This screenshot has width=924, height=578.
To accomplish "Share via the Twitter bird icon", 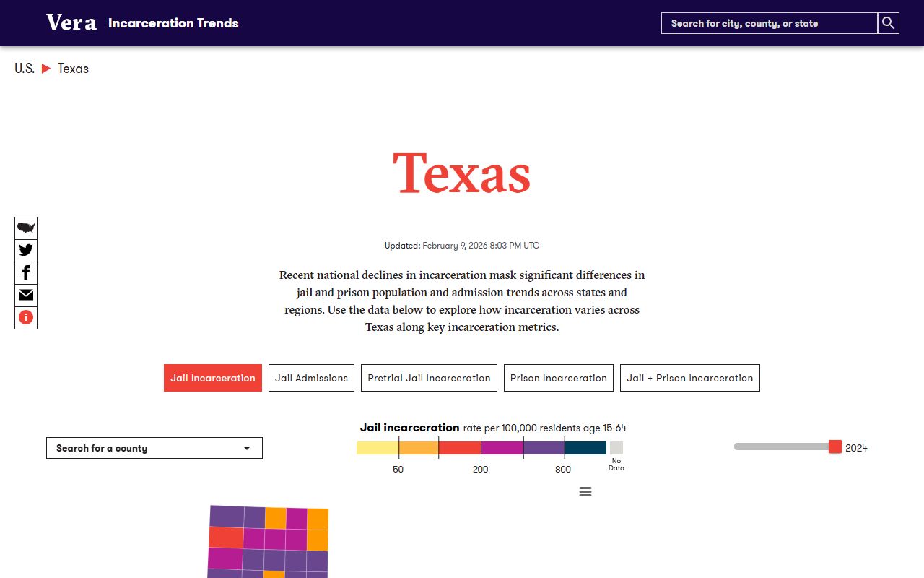I will 26,251.
